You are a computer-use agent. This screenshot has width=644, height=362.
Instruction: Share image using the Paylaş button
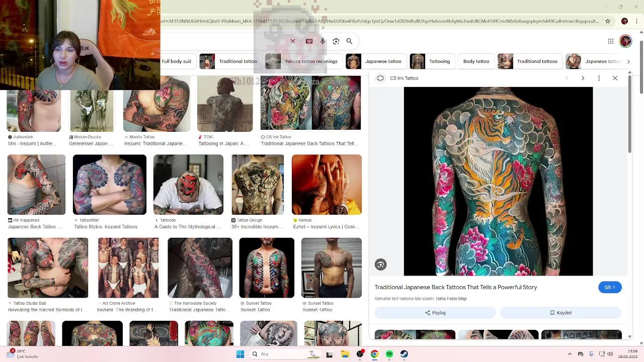click(x=435, y=313)
